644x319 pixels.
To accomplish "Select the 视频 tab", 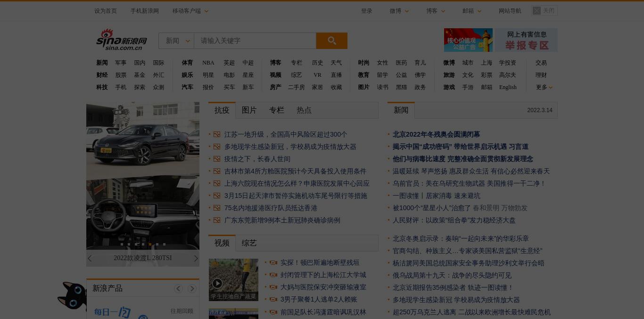I will (222, 243).
